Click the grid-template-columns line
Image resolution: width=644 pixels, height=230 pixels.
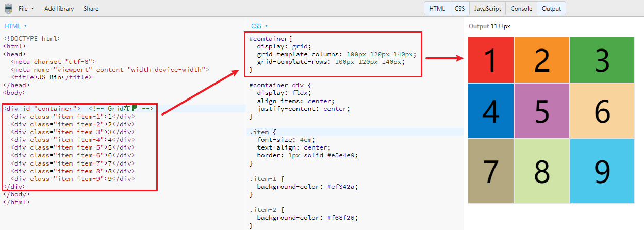pyautogui.click(x=336, y=54)
